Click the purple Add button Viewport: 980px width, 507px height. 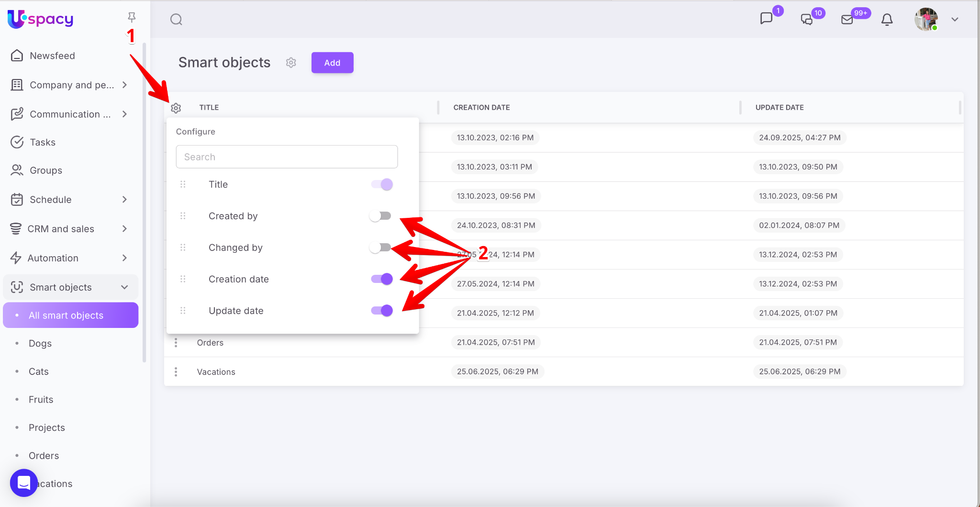[332, 63]
